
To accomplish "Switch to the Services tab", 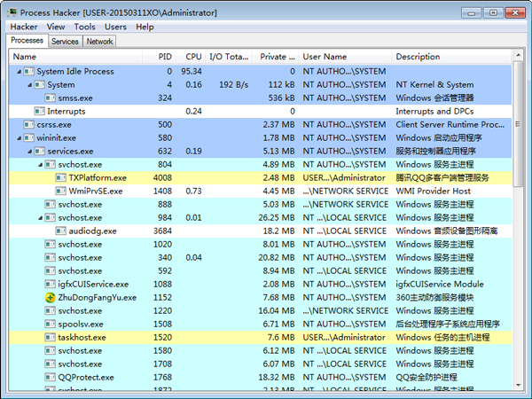I will coord(65,42).
